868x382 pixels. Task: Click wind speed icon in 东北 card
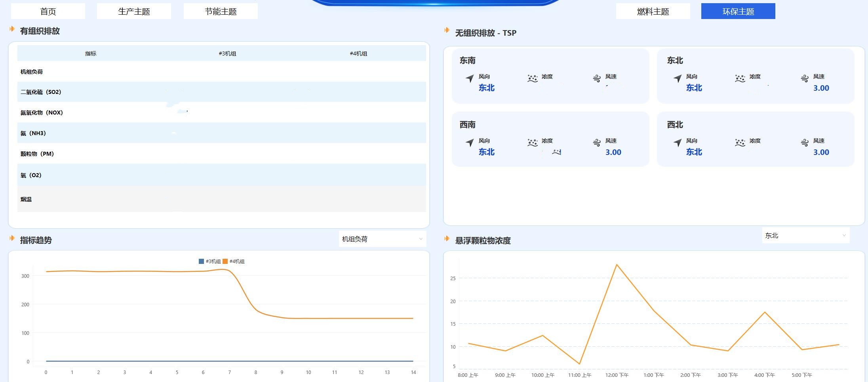pos(805,78)
